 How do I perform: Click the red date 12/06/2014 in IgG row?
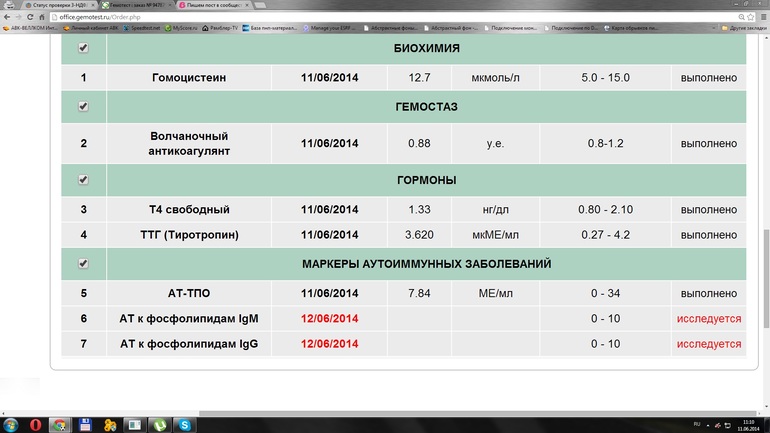(330, 344)
